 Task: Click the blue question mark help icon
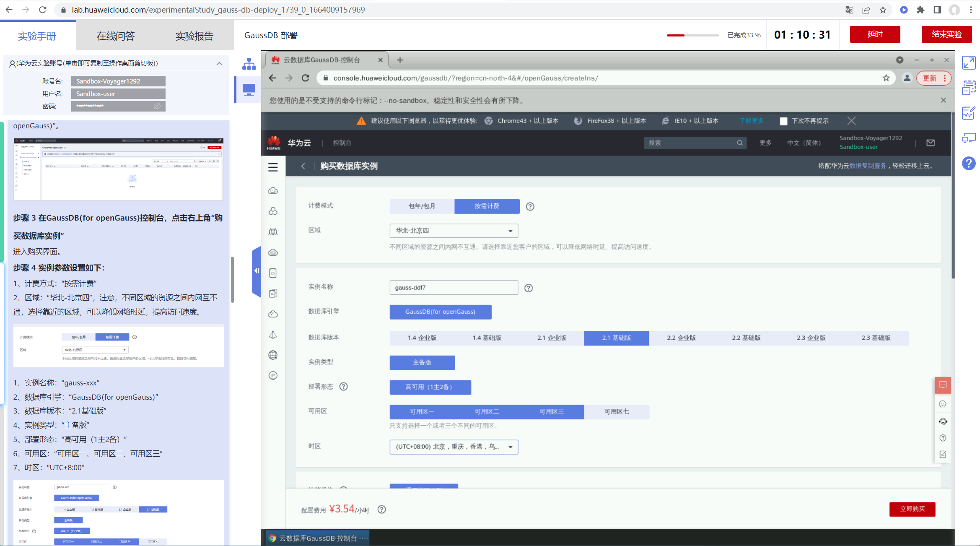pyautogui.click(x=968, y=163)
